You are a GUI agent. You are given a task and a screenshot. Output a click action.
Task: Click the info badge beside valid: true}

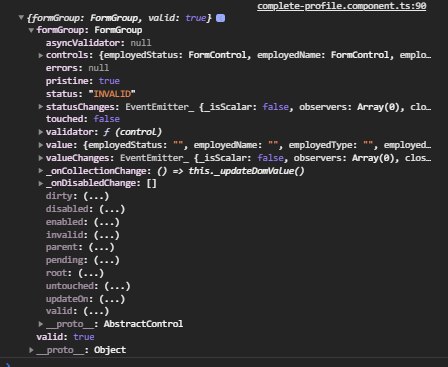coord(220,18)
